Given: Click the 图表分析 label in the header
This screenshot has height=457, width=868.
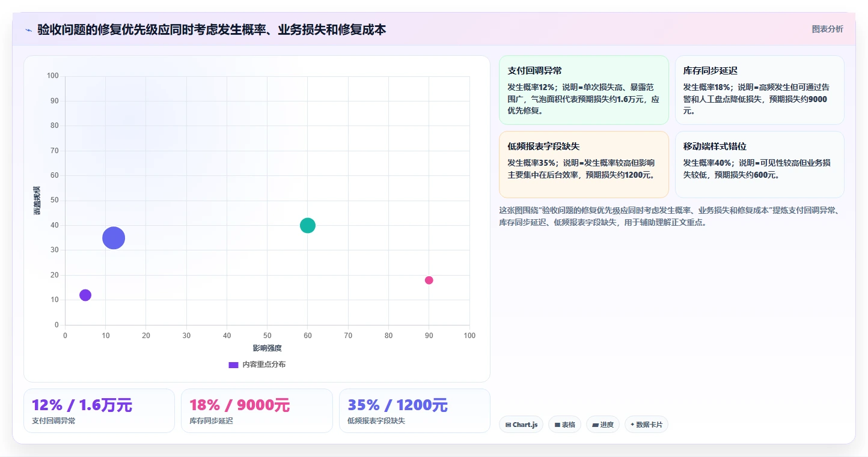Looking at the screenshot, I should pyautogui.click(x=827, y=29).
